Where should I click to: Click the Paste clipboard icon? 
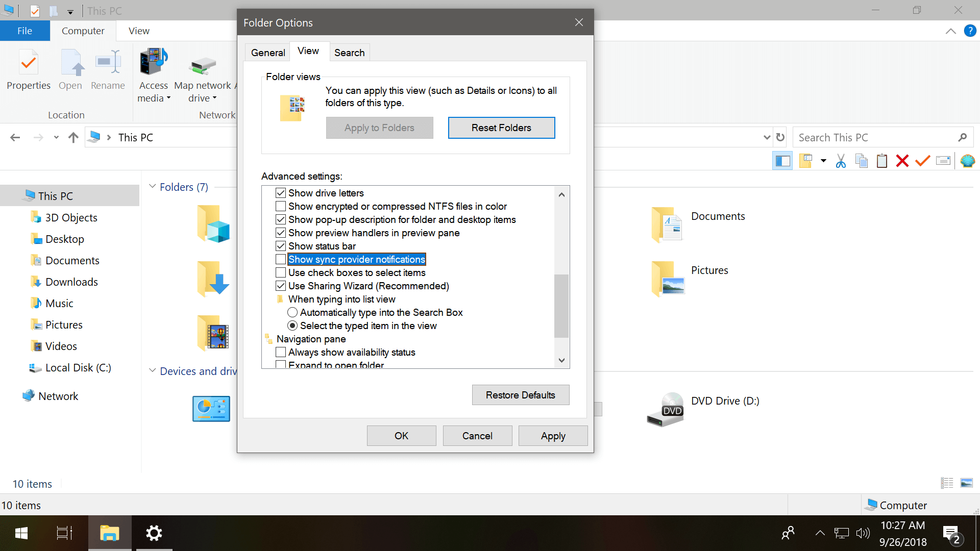click(x=881, y=161)
